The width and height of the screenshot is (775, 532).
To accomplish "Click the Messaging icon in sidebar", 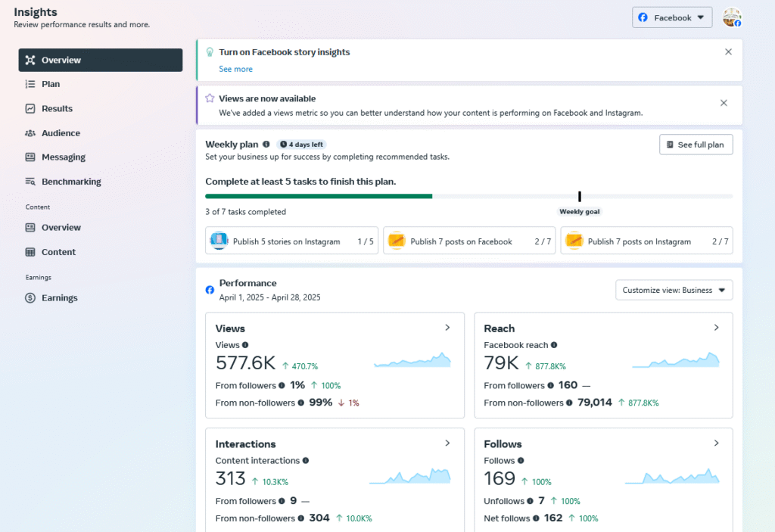I will click(30, 157).
